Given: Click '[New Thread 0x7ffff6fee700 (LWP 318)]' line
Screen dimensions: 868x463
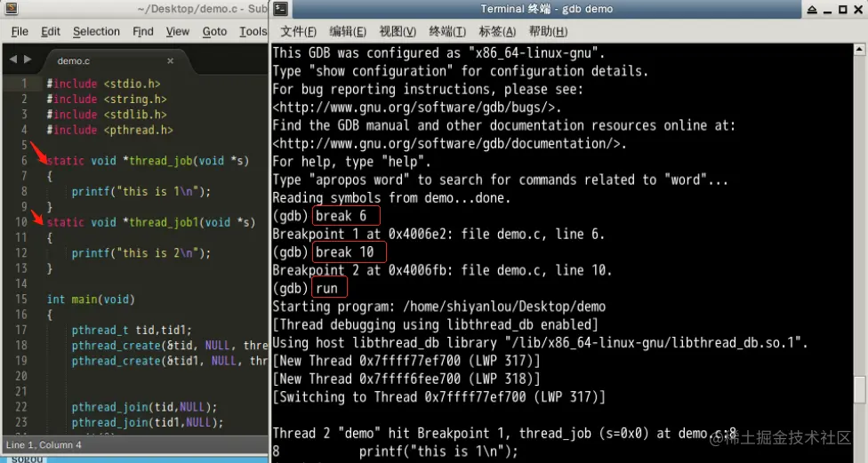Looking at the screenshot, I should pos(406,379).
